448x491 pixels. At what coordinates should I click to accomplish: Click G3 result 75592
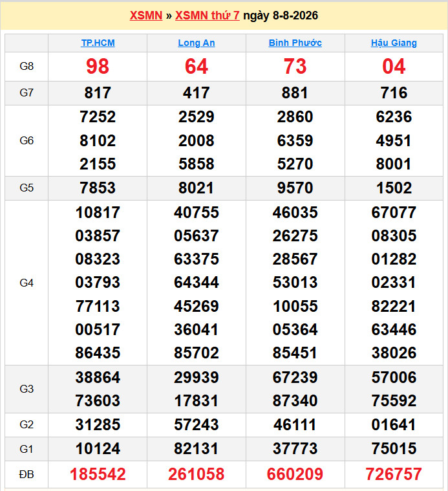(394, 401)
